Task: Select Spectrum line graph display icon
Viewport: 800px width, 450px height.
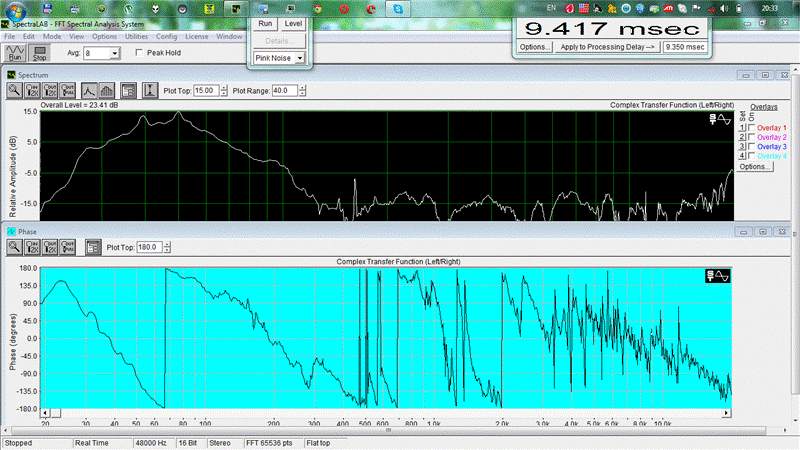Action: [89, 91]
